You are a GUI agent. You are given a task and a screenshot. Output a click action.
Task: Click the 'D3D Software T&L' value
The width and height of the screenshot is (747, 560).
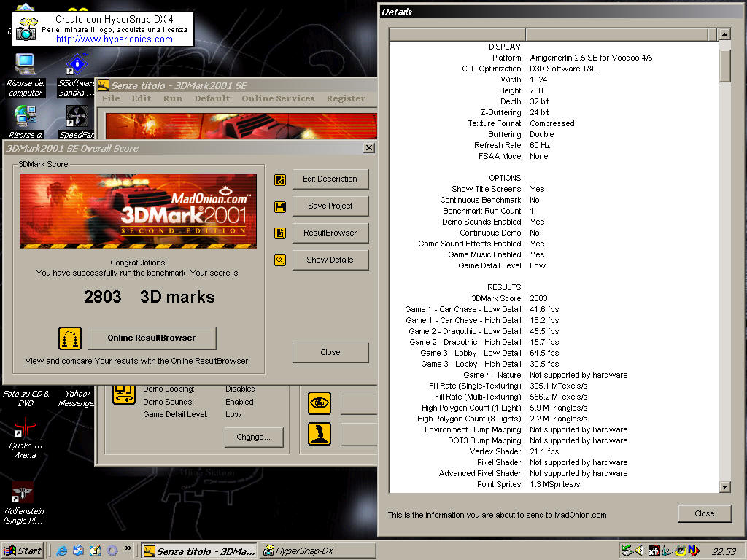tap(562, 69)
